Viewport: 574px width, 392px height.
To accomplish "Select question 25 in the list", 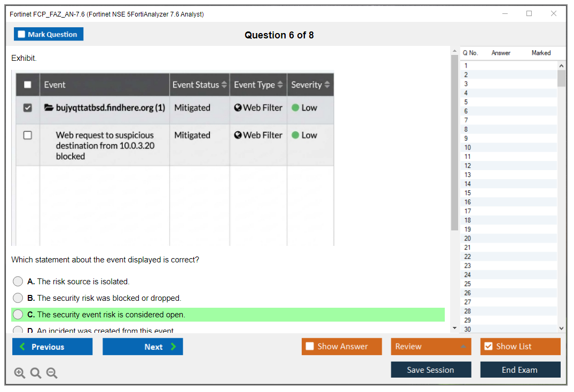I will click(x=509, y=283).
